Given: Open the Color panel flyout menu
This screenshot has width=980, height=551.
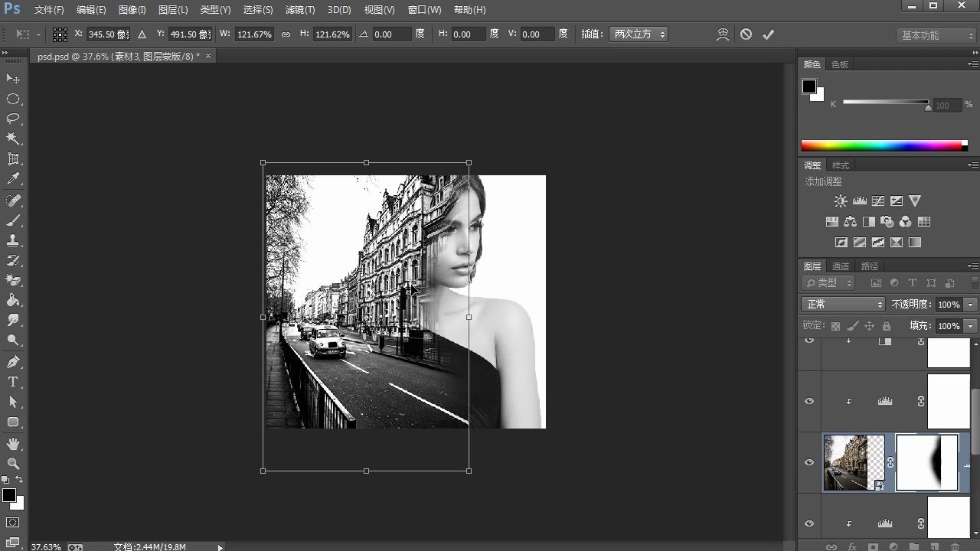Looking at the screenshot, I should point(972,64).
